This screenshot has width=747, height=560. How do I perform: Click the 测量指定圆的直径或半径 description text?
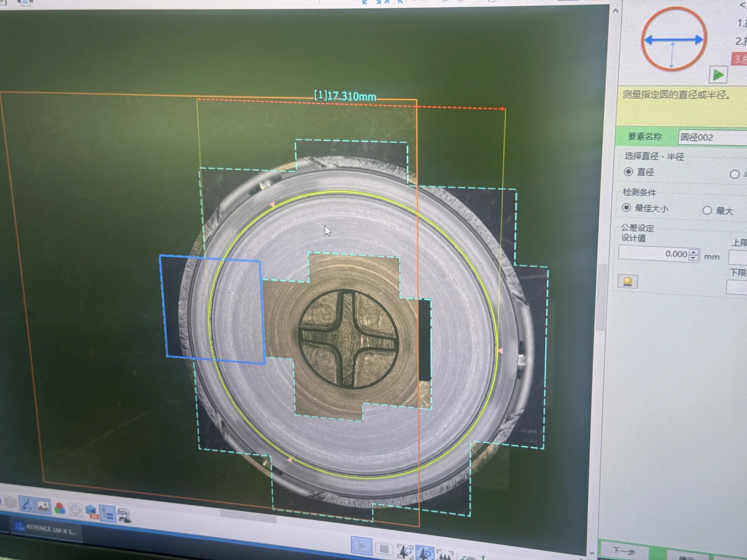click(x=676, y=95)
